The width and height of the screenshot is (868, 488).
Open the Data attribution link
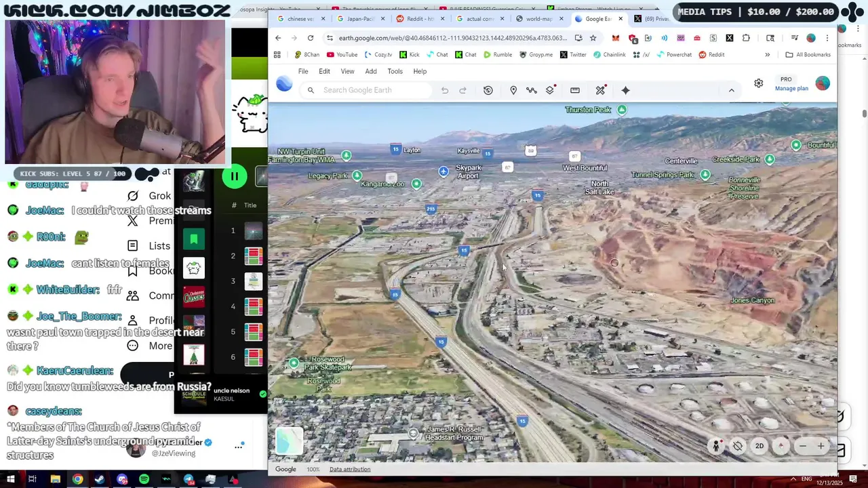click(350, 469)
